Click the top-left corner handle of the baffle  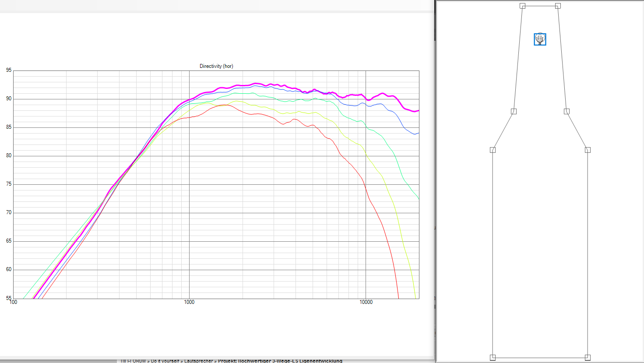click(522, 6)
